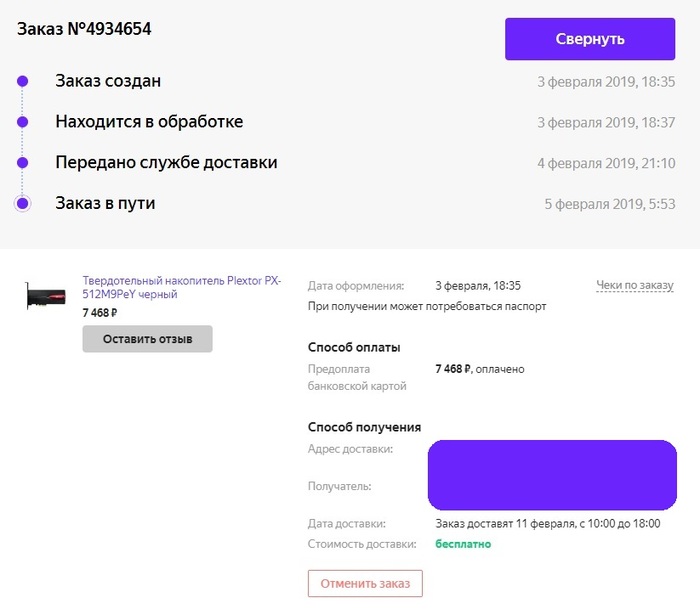Open the Plextor SSD product thumbnail
700x609 pixels.
(45, 296)
